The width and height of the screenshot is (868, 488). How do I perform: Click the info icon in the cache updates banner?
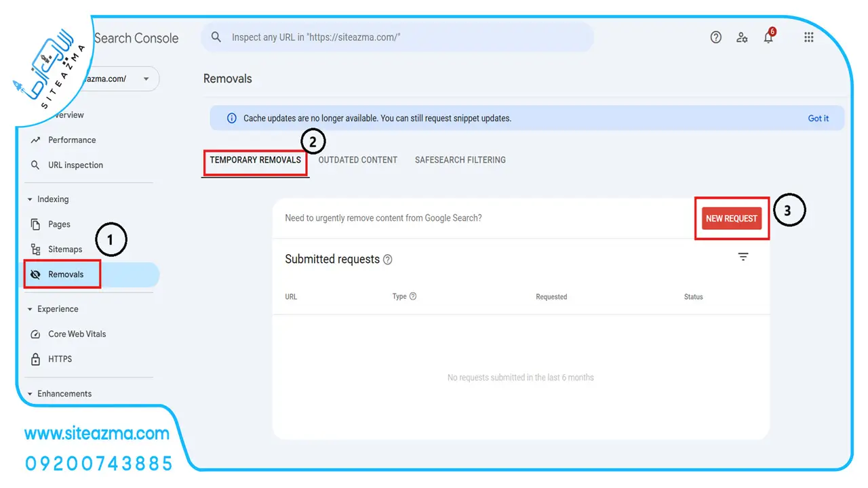232,118
